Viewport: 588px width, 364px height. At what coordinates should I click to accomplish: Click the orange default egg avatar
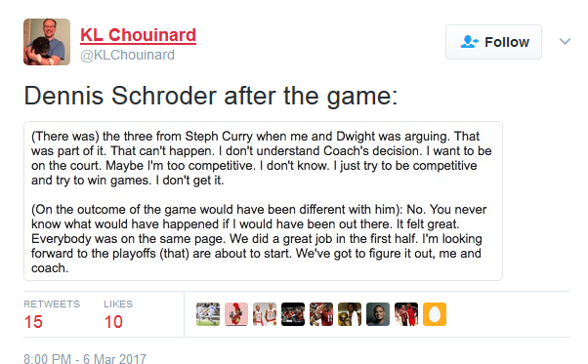pos(435,314)
